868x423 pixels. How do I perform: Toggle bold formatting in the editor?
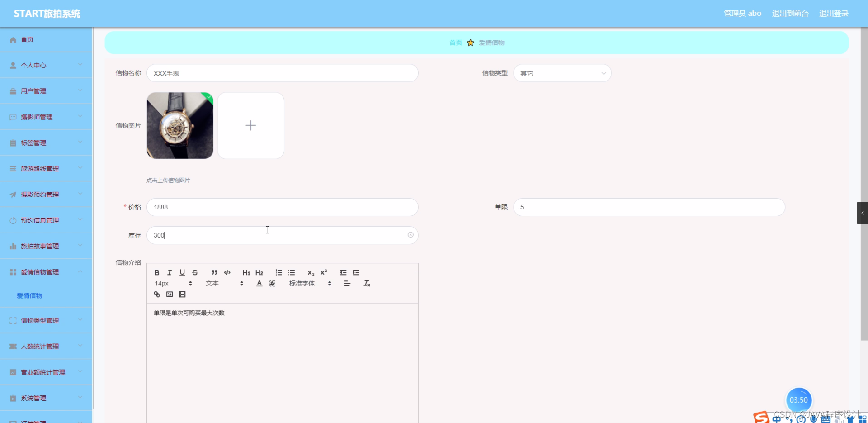(x=156, y=272)
